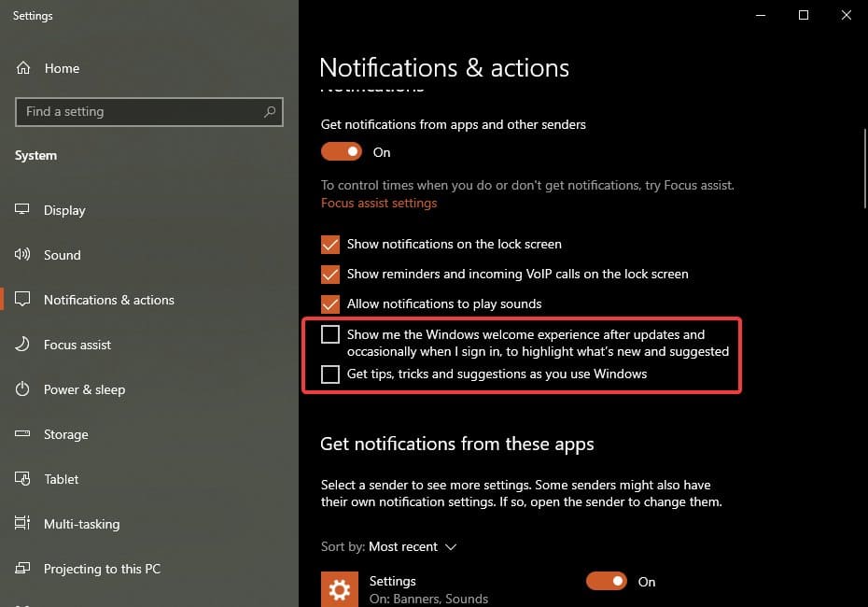Click Get notifications from these apps heading
Viewport: 868px width, 607px height.
coord(456,445)
